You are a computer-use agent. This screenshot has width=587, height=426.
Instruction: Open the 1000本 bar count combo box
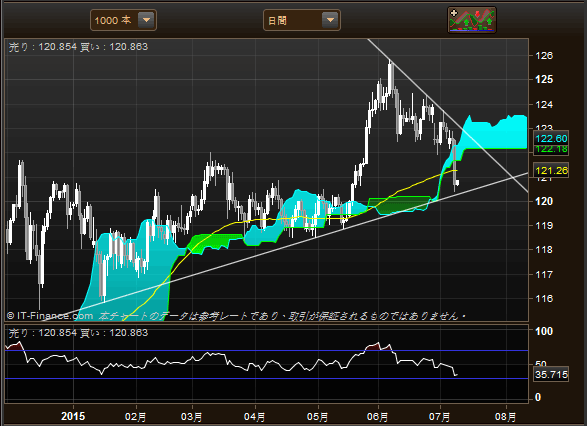pos(123,20)
